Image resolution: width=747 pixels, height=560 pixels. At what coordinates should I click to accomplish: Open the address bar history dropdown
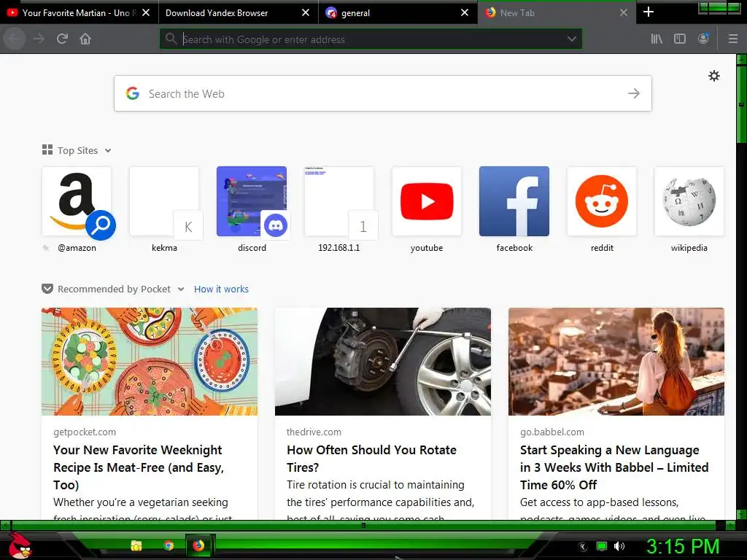572,39
